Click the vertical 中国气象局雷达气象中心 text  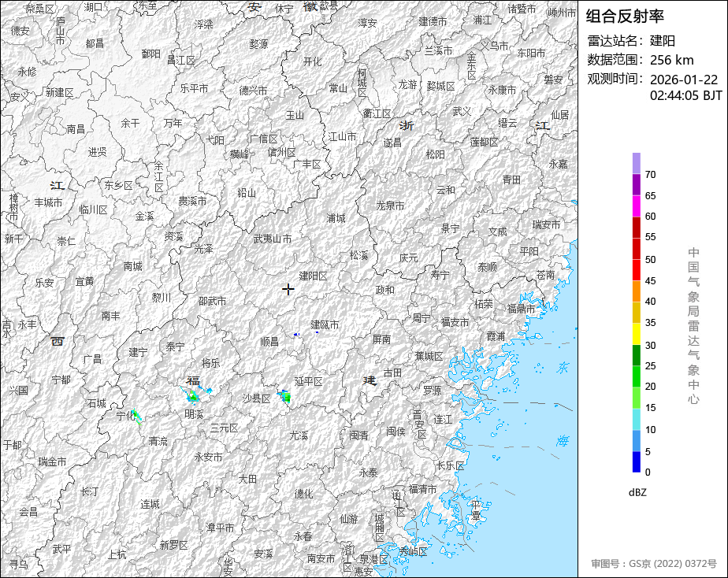pyautogui.click(x=693, y=326)
